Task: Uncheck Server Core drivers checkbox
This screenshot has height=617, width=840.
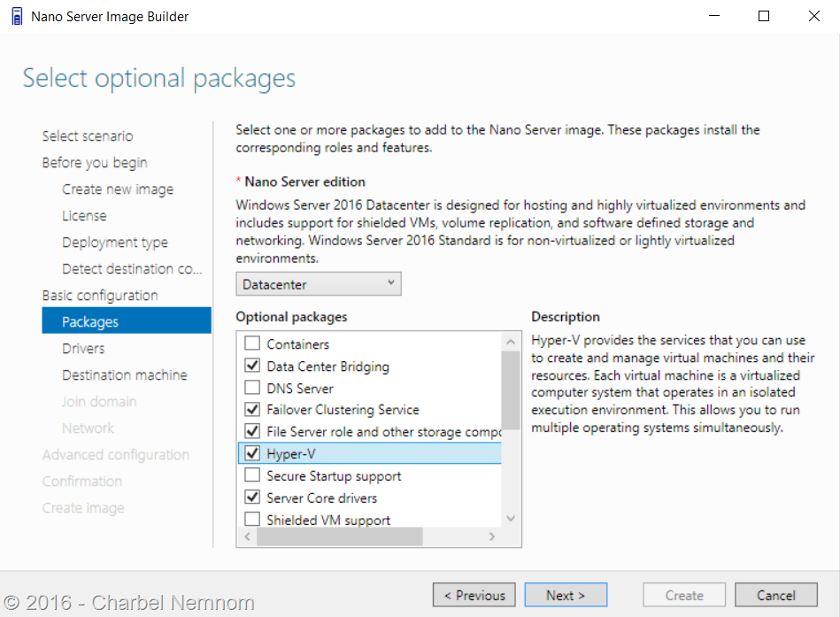Action: pos(252,497)
